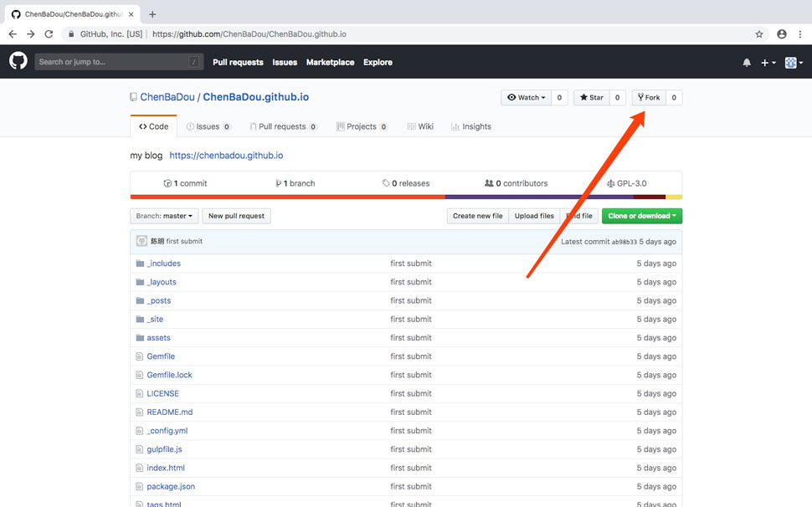Click the repository book icon
This screenshot has width=812, height=507.
133,97
